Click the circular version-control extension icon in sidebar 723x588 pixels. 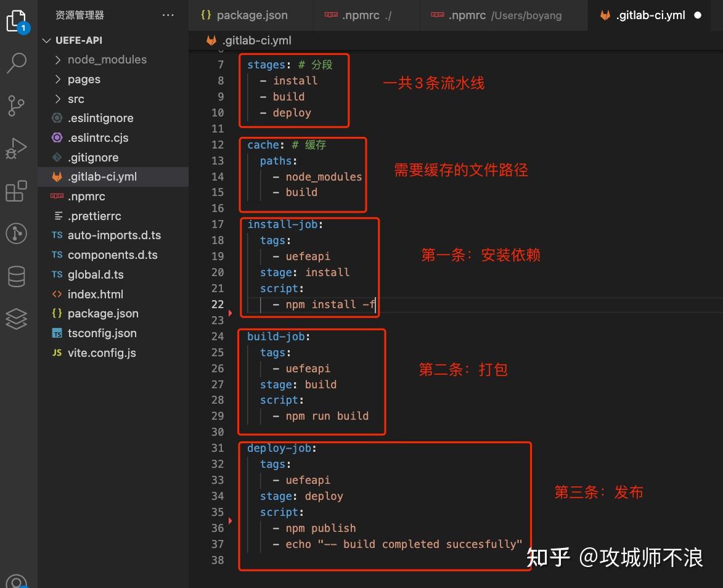click(x=17, y=234)
